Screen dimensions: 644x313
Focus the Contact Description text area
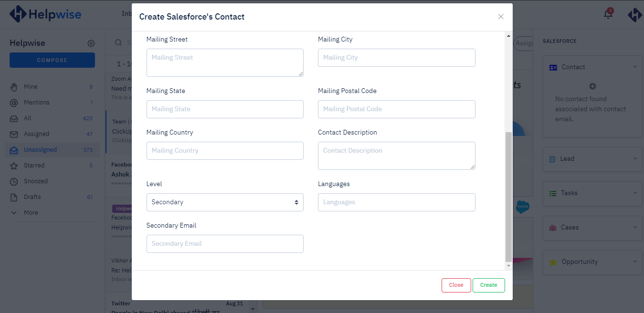click(396, 156)
